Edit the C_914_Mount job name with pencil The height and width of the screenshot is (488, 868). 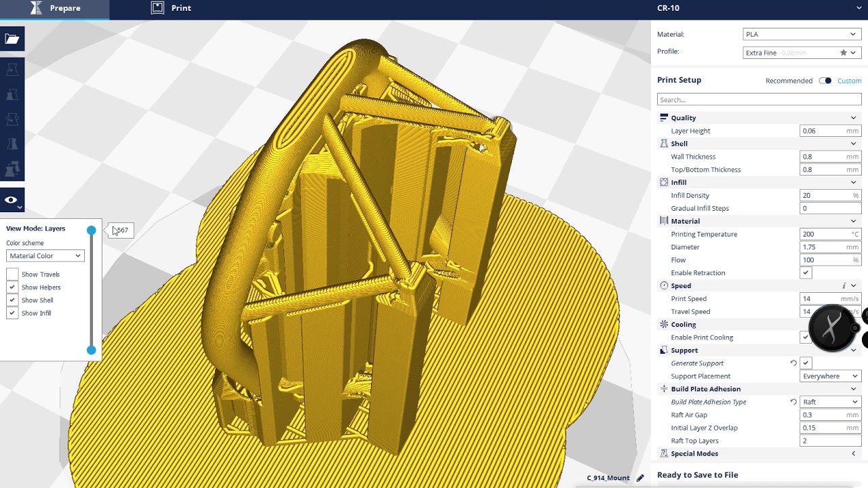coord(640,478)
